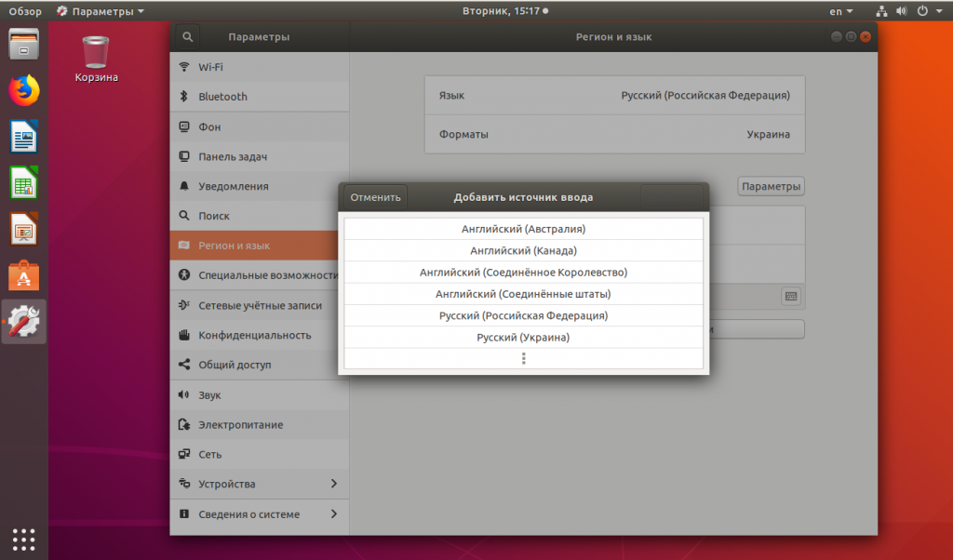The height and width of the screenshot is (560, 953).
Task: Click Электропитание label in sidebar
Action: point(240,425)
